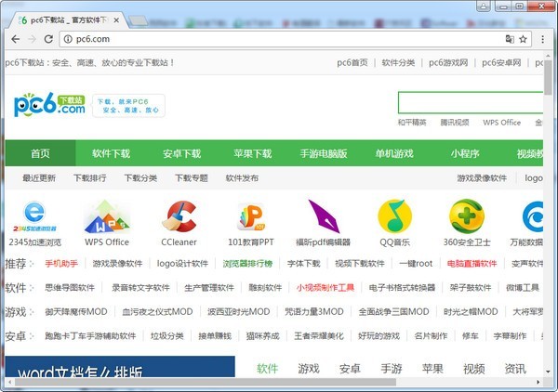Open the 万能数据 blue icon
The width and height of the screenshot is (558, 392).
point(533,216)
